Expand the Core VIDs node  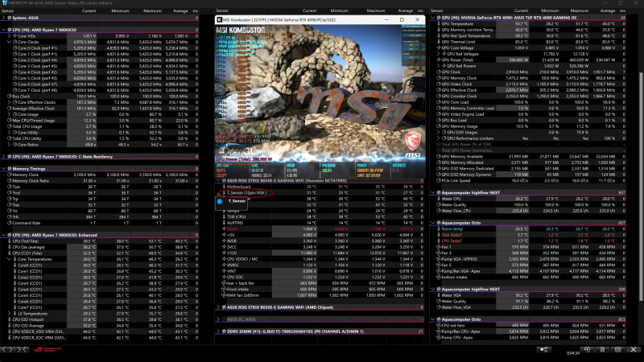(x=9, y=35)
